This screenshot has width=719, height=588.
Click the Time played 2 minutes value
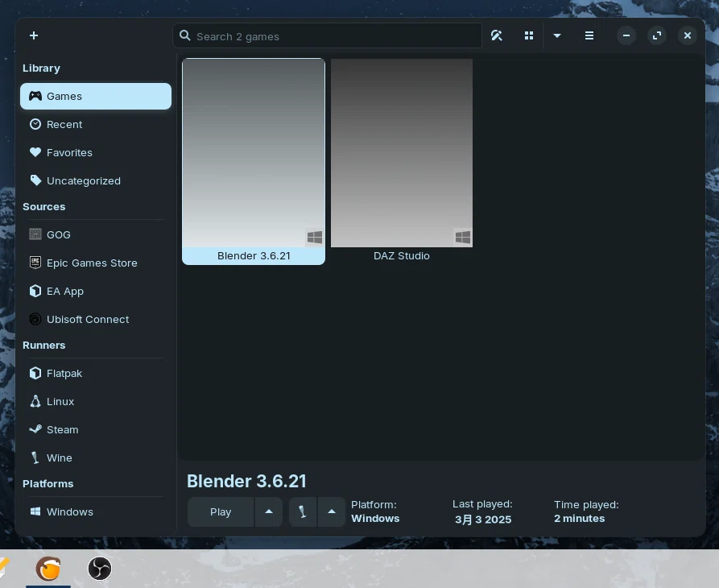[x=579, y=518]
